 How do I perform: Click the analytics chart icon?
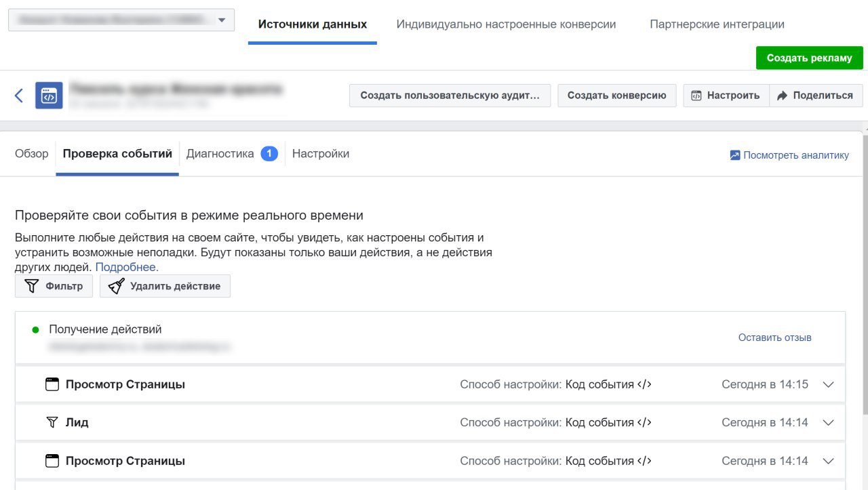pos(735,155)
